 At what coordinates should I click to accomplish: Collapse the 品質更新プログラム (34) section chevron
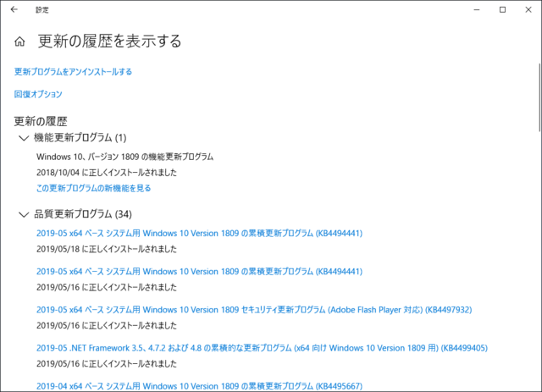[24, 215]
